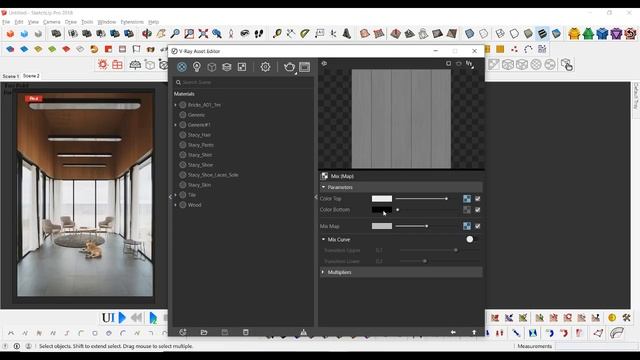The image size is (640, 360).
Task: Click the Mix Map gray swatch
Action: (x=382, y=226)
